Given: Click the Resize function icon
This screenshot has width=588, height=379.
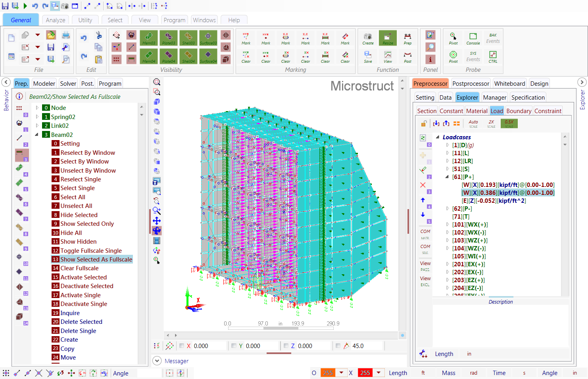Looking at the screenshot, I should click(x=388, y=38).
